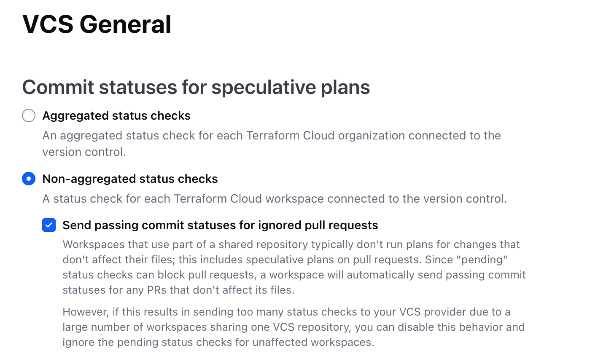Click the words "speculative plans" in the section heading
Image resolution: width=598 pixels, height=364 pixels.
pos(291,87)
